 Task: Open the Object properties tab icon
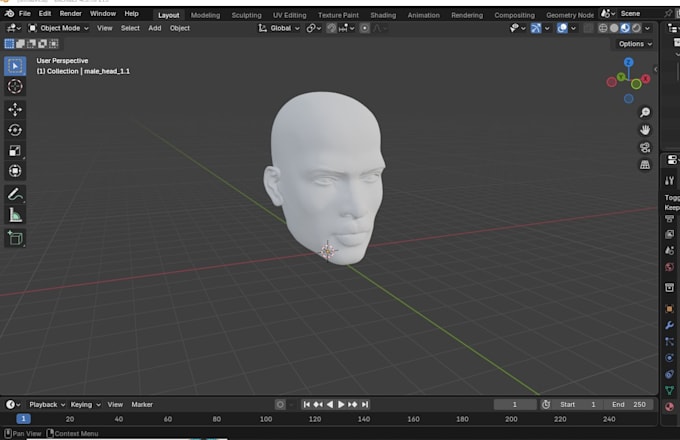tap(670, 309)
